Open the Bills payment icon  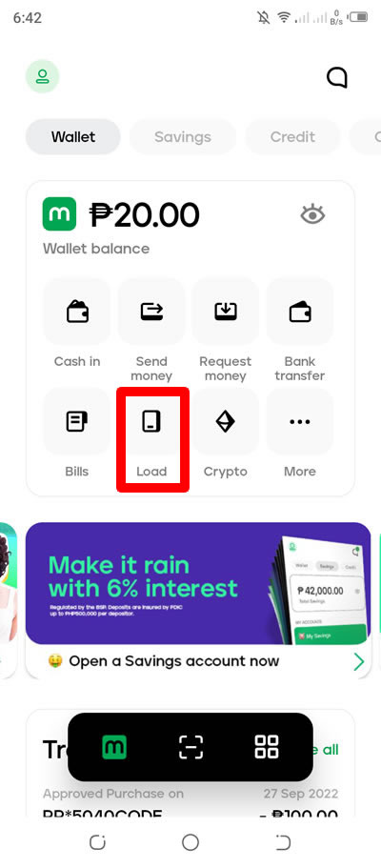tap(77, 422)
